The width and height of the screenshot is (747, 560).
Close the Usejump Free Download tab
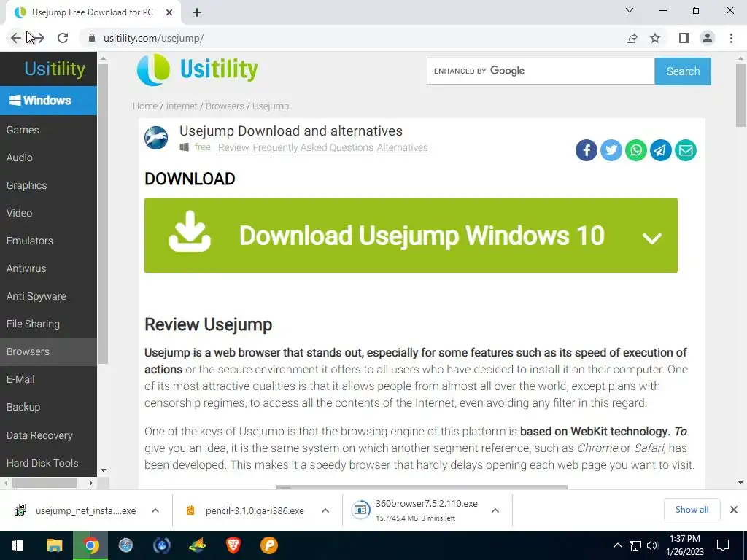coord(169,12)
